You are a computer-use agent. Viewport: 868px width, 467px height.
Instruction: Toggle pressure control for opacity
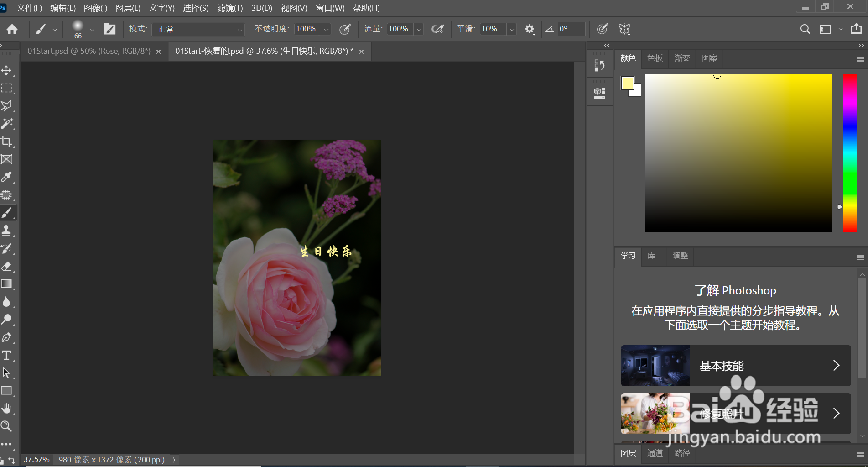[x=345, y=29]
